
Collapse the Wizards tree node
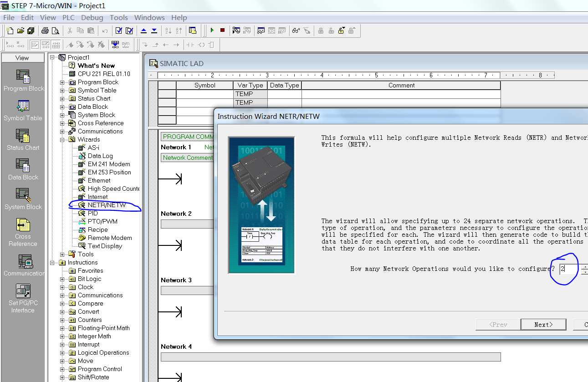pos(62,140)
